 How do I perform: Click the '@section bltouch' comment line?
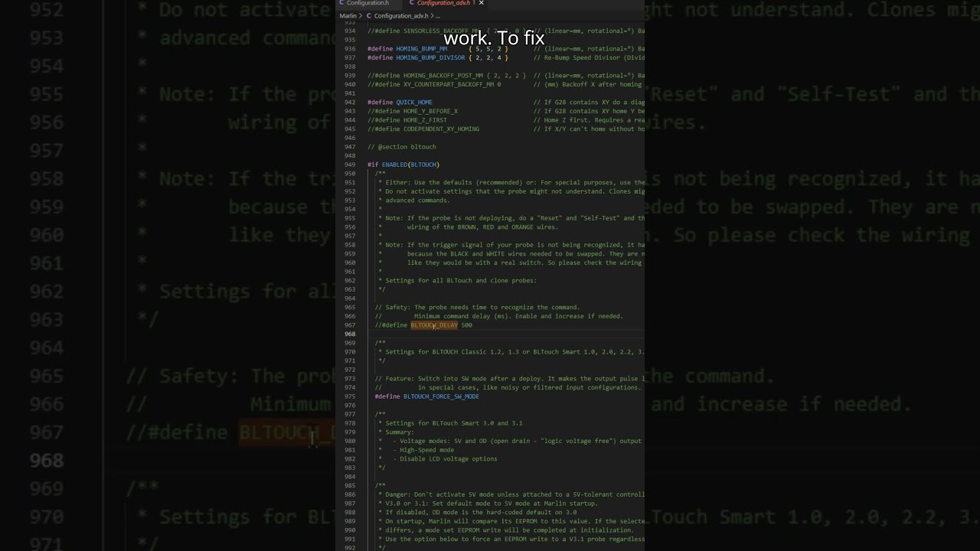tap(401, 147)
